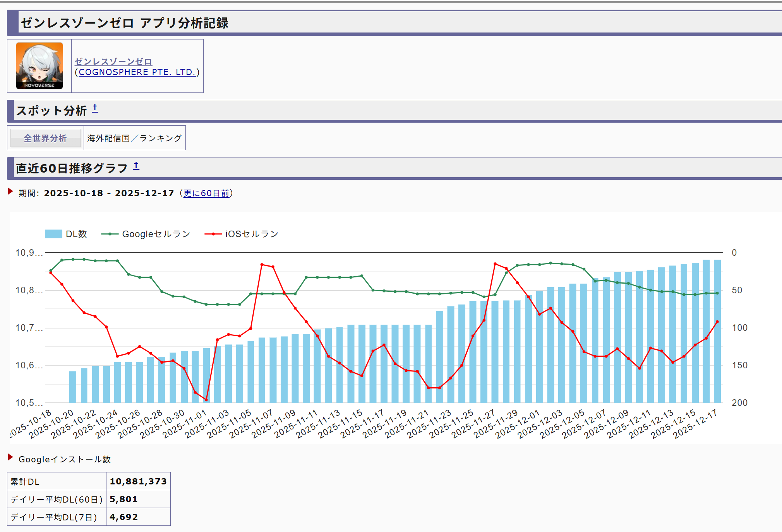Screen dimensions: 782x532
Task: Click the blue DL数 legend color box
Action: tap(53, 234)
